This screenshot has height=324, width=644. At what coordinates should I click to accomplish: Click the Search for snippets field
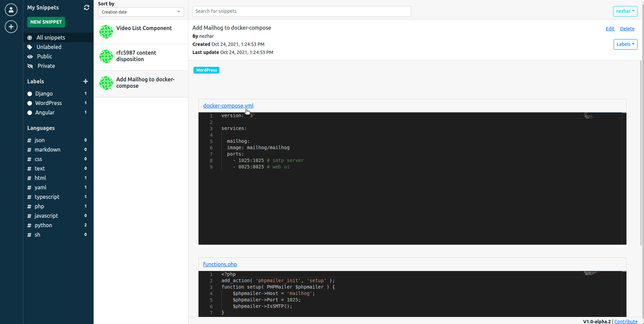tap(302, 11)
